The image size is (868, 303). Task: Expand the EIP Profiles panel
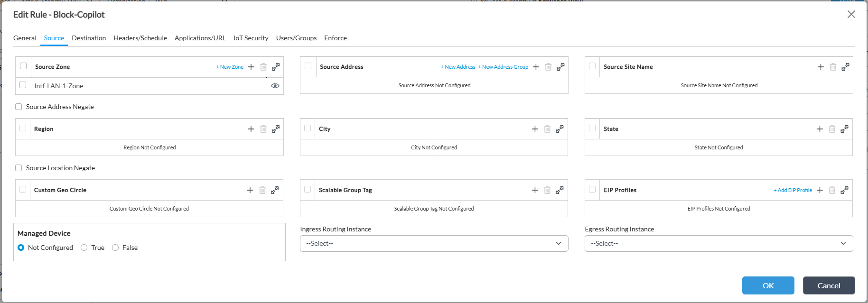coord(844,190)
